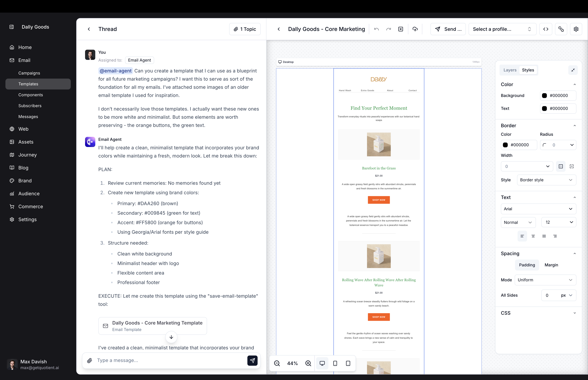This screenshot has height=380, width=588.
Task: Open Dally Goods - Core Marketing Template card
Action: click(x=153, y=326)
